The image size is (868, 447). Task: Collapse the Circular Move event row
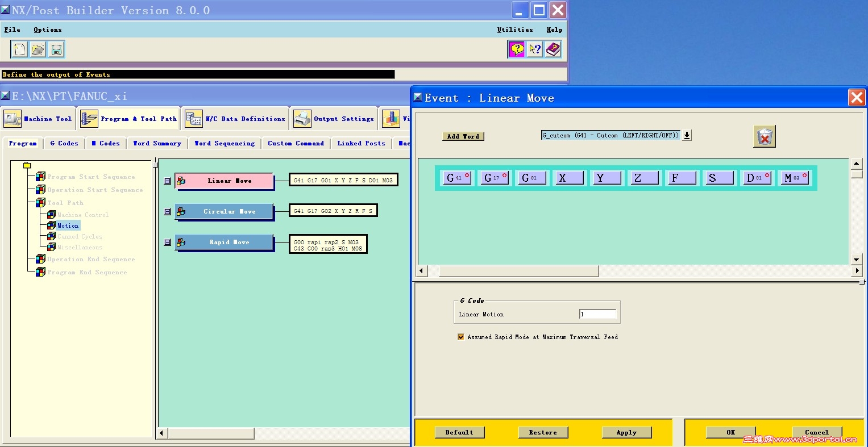[x=168, y=212]
